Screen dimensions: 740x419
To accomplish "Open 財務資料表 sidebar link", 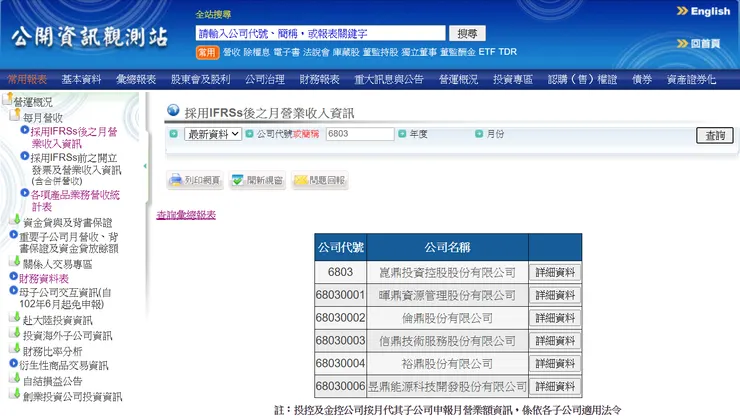I will tap(44, 278).
